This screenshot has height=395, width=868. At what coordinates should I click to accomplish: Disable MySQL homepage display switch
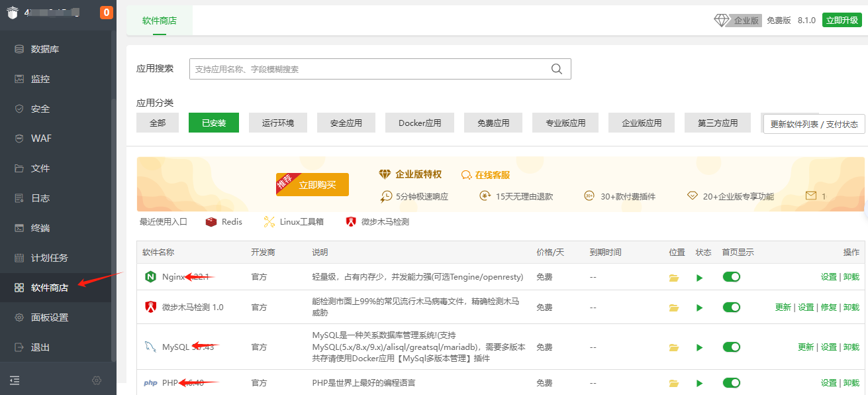click(731, 347)
